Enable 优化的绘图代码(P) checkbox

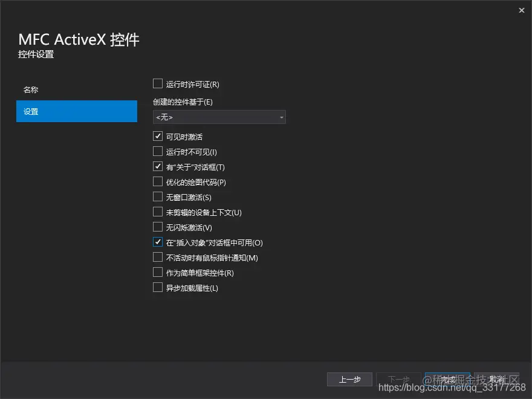point(158,181)
